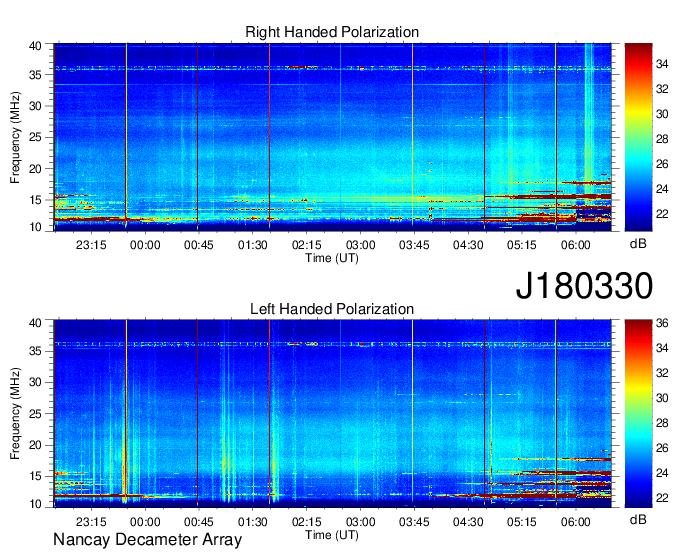Click the 10 MHz tick label, Right Handed plot

click(36, 227)
